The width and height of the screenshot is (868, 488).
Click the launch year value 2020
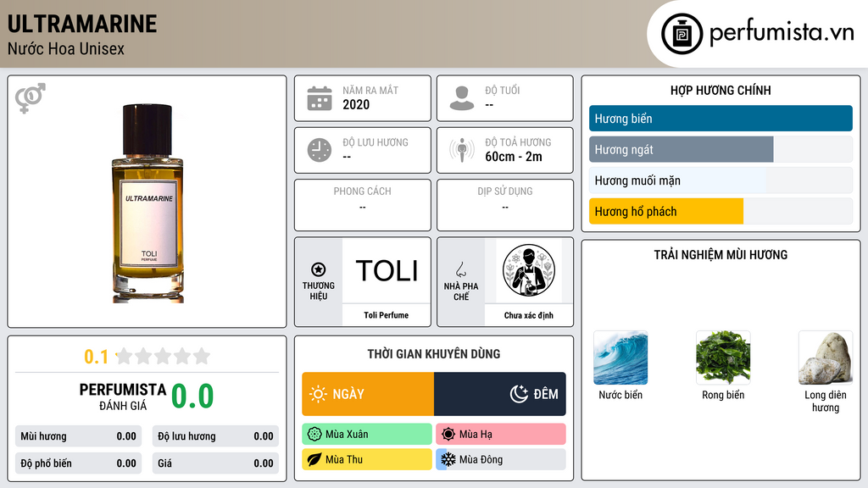coord(356,104)
